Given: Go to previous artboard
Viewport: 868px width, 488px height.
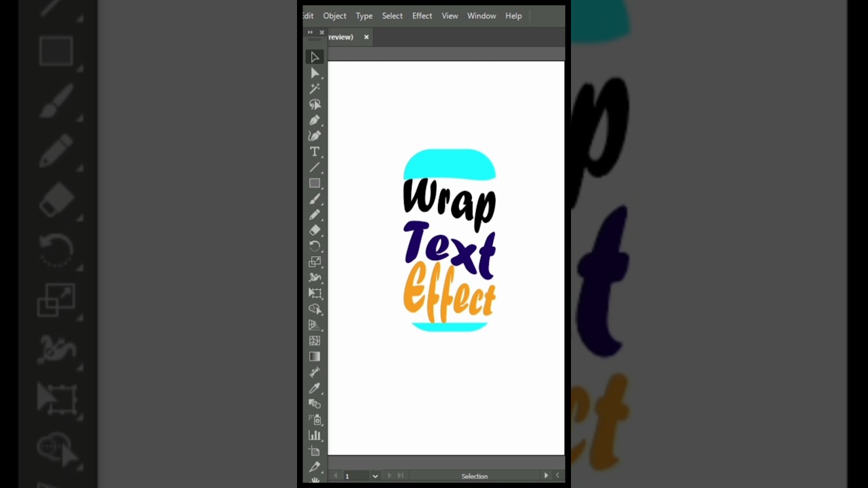Looking at the screenshot, I should click(335, 476).
